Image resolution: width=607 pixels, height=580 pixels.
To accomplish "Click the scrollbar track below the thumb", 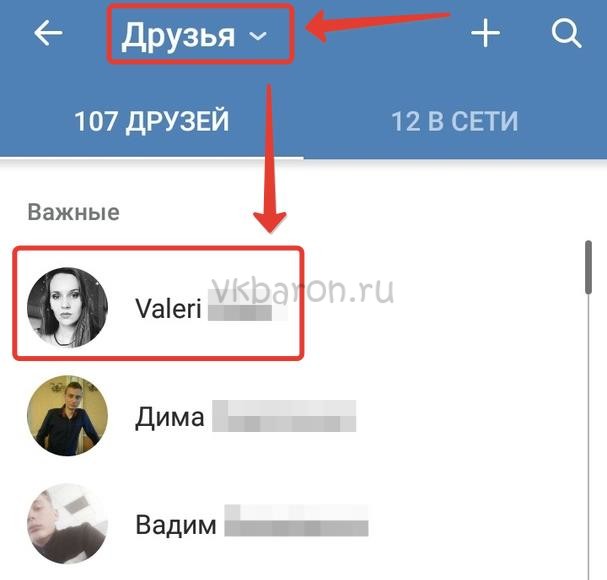I will pos(588,437).
